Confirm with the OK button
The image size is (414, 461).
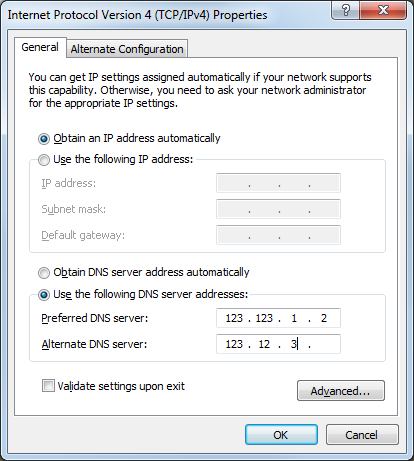[281, 435]
